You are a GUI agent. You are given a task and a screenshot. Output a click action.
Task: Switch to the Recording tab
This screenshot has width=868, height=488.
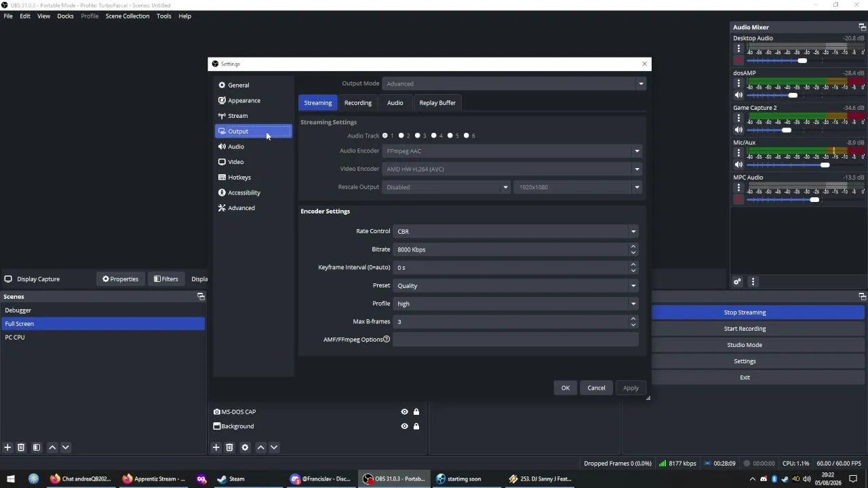point(358,103)
